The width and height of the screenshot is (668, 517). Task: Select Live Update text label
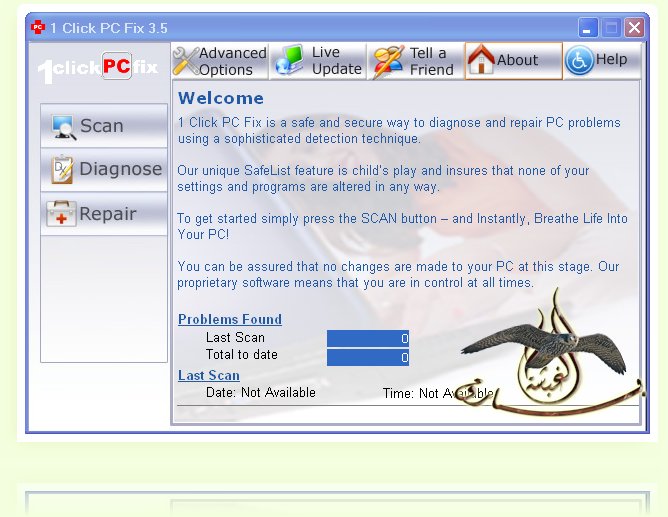[x=337, y=60]
